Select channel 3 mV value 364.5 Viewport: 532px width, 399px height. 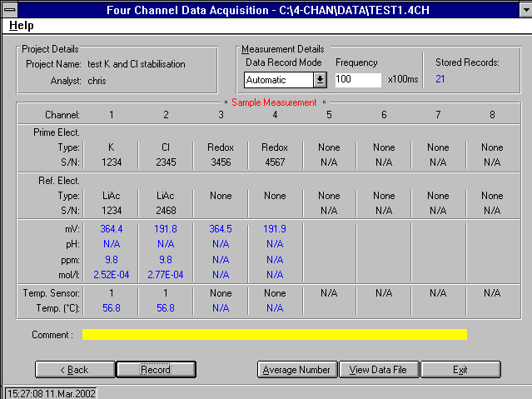pyautogui.click(x=221, y=229)
